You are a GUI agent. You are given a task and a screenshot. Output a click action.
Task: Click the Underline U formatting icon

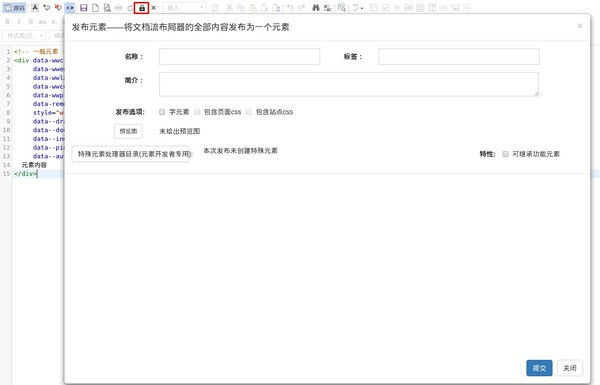click(31, 22)
